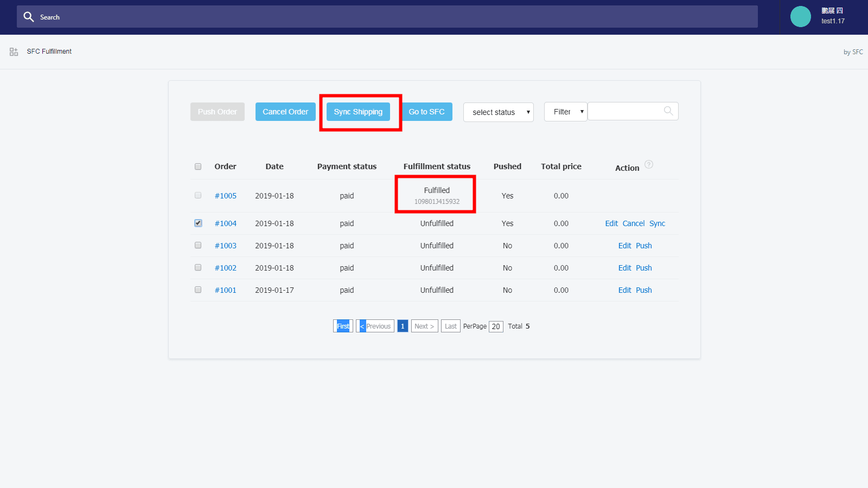The width and height of the screenshot is (868, 488).
Task: Open order #1005 link
Action: (225, 196)
